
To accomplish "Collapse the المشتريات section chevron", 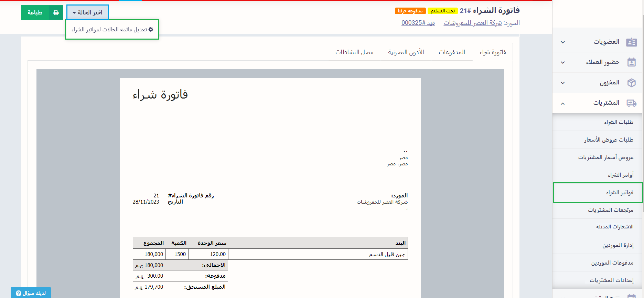I will point(563,103).
